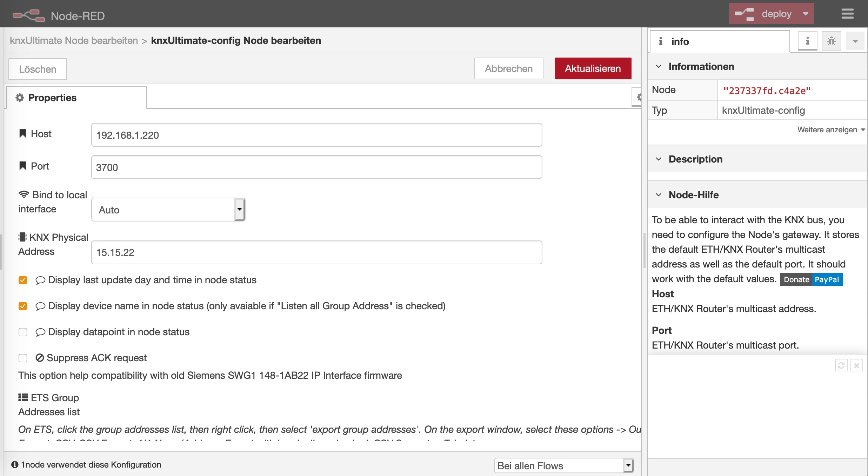The height and width of the screenshot is (476, 868).
Task: Click the gear icon on Properties tab
Action: click(20, 98)
